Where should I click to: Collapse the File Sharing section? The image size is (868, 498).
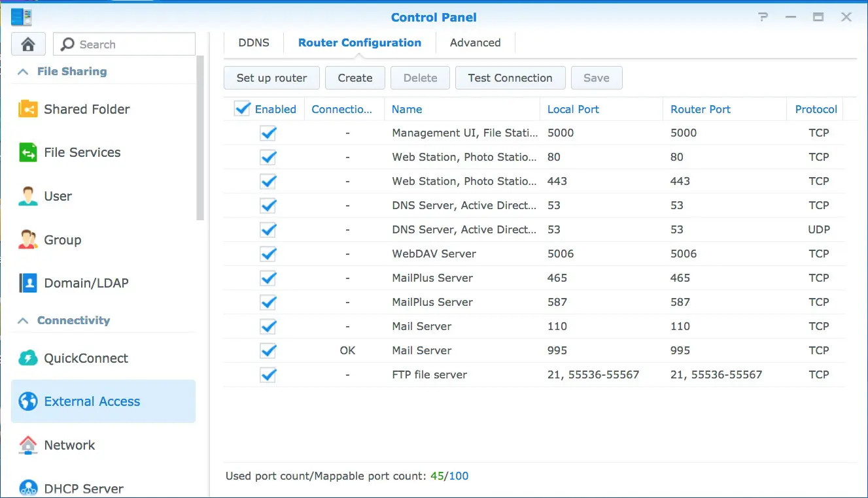pos(23,72)
